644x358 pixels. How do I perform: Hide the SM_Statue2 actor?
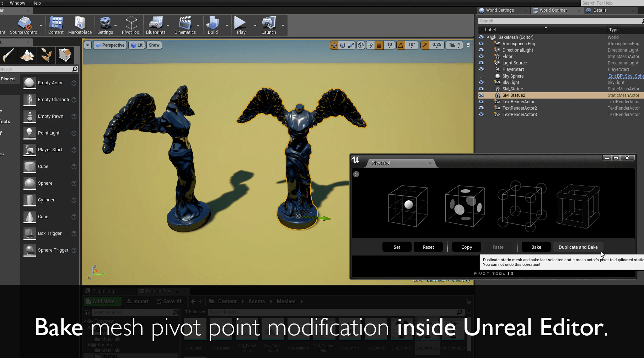pos(481,95)
